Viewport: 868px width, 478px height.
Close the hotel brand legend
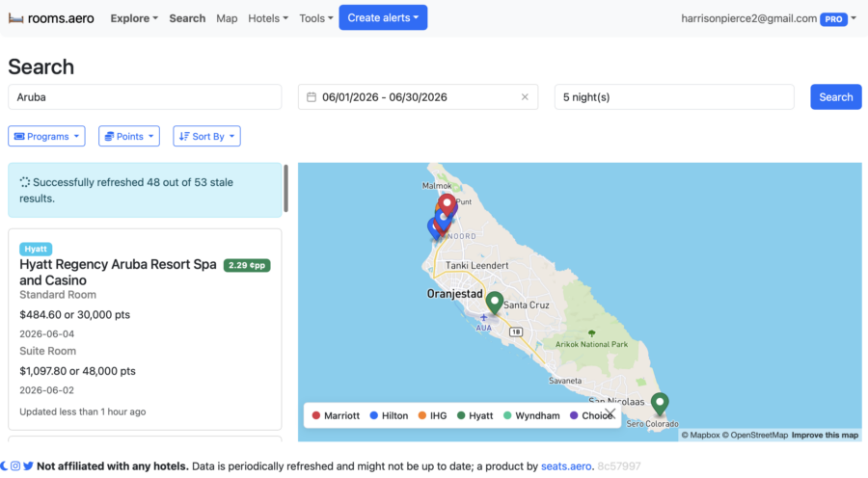tap(610, 413)
